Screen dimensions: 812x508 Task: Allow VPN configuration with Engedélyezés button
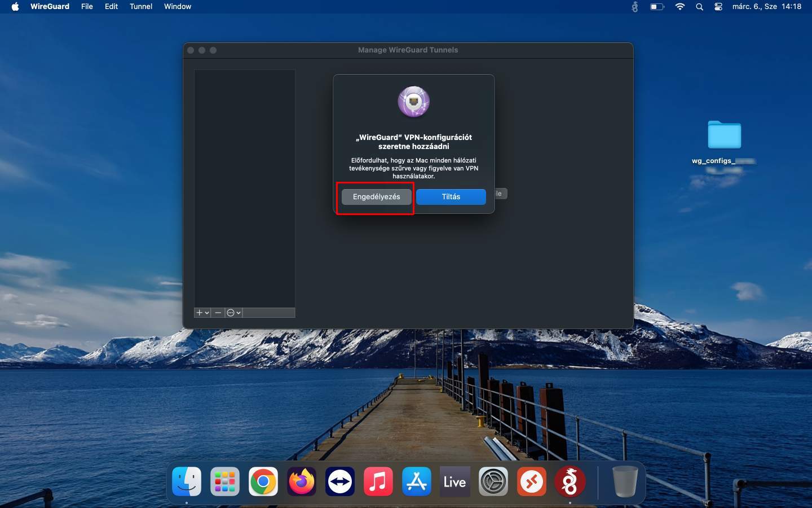[376, 196]
